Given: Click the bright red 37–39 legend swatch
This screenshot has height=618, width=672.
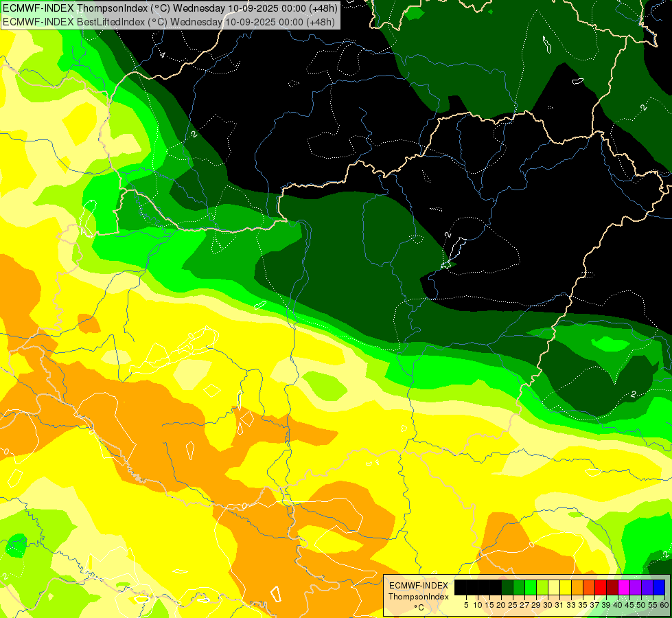Looking at the screenshot, I should point(601,587).
